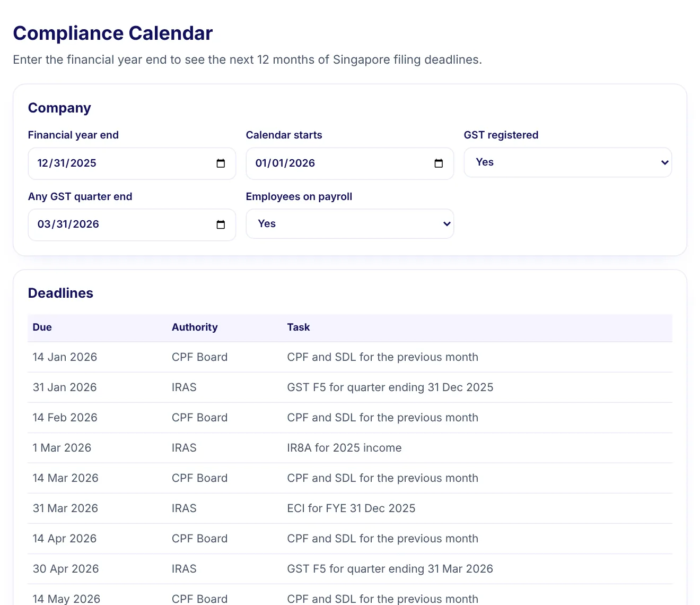Click the Financial year end date field
700x605 pixels.
132,163
